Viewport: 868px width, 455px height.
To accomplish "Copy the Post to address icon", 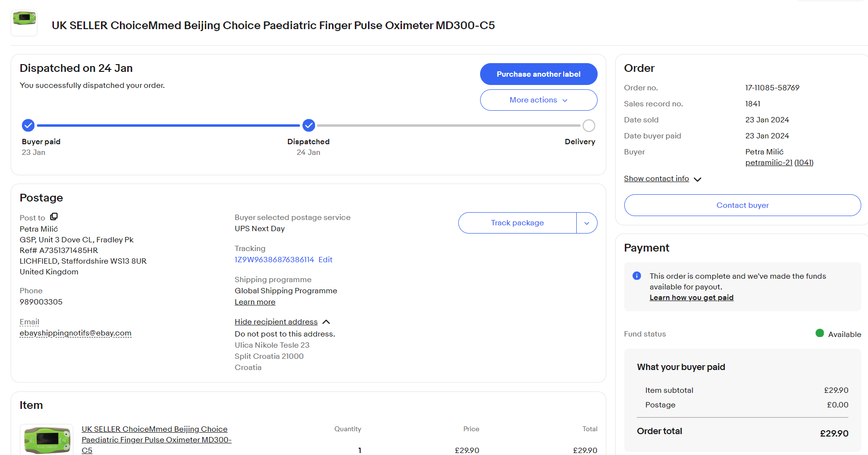I will (54, 217).
